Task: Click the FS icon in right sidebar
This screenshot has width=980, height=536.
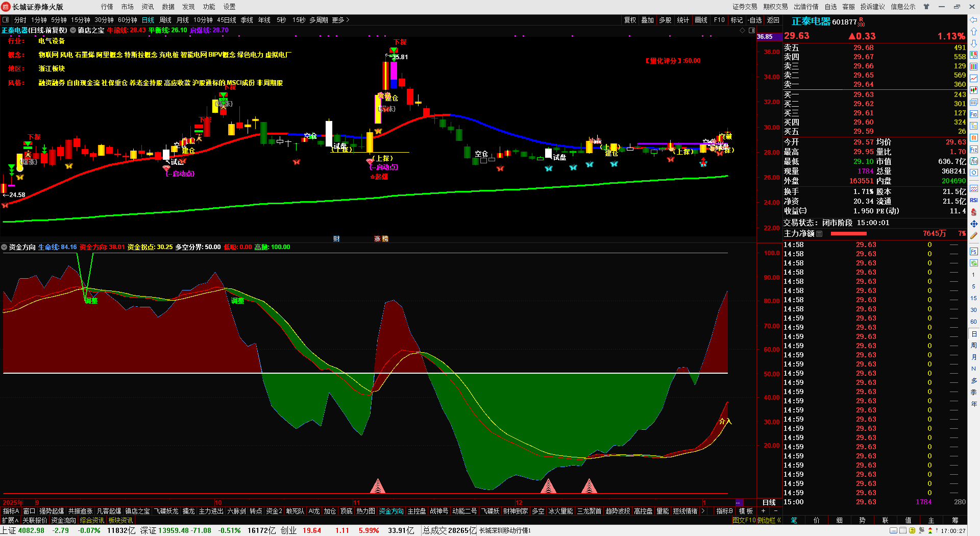Action: pos(974,251)
